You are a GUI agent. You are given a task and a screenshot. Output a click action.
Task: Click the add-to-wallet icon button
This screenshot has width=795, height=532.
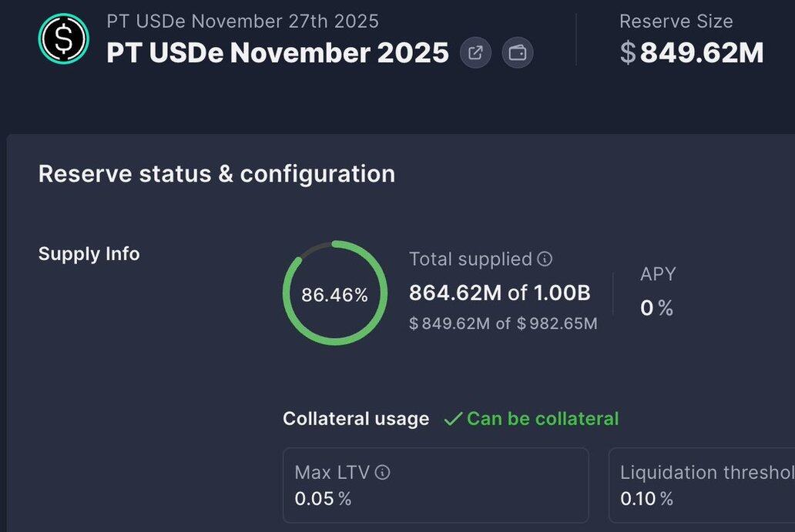click(x=517, y=52)
